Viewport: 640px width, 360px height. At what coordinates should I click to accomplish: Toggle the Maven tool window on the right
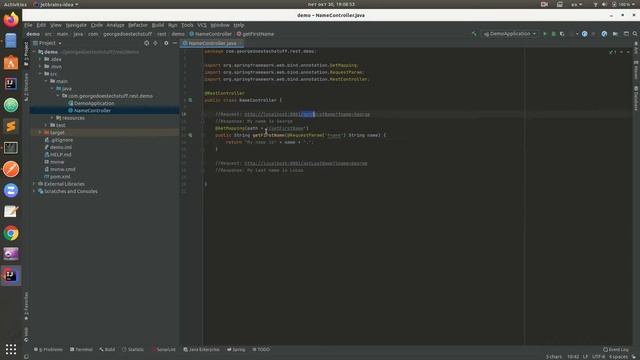tap(636, 70)
